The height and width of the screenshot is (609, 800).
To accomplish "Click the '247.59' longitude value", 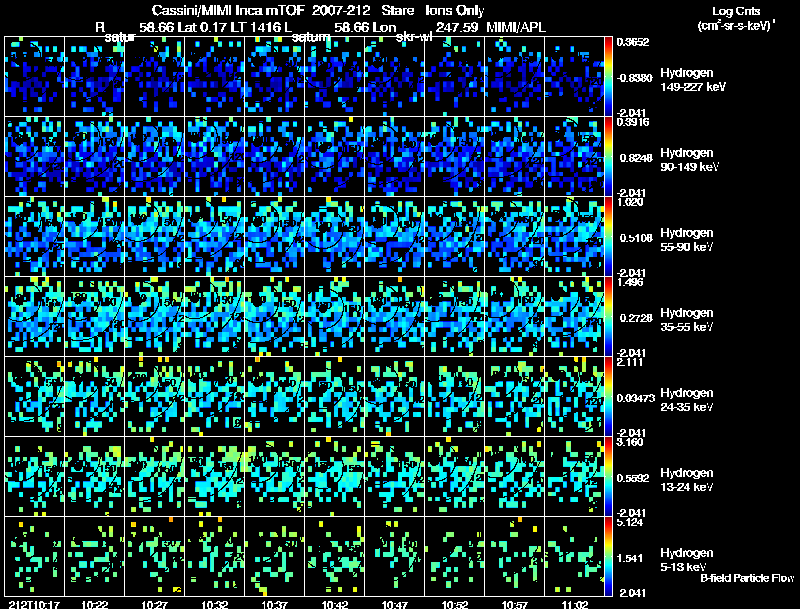I will pyautogui.click(x=457, y=27).
